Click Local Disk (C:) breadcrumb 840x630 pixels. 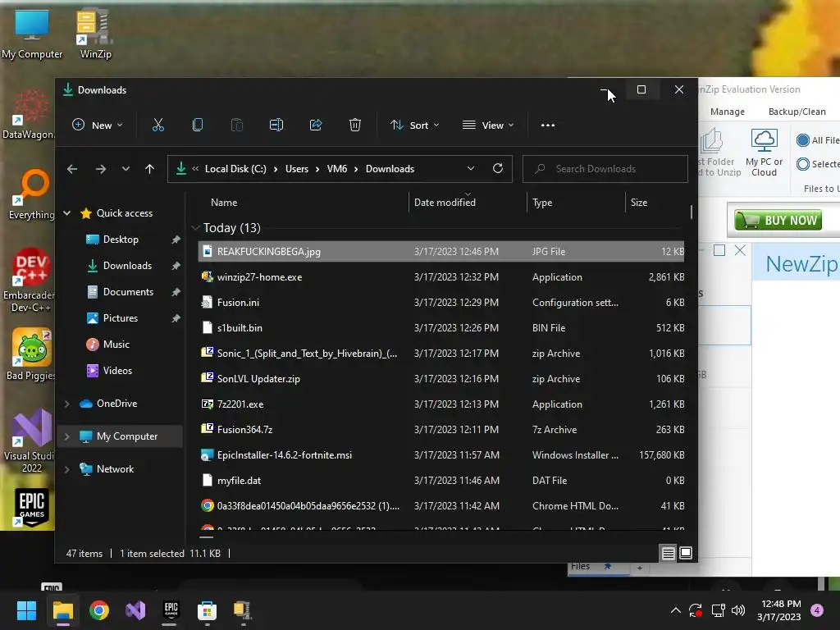(x=235, y=169)
